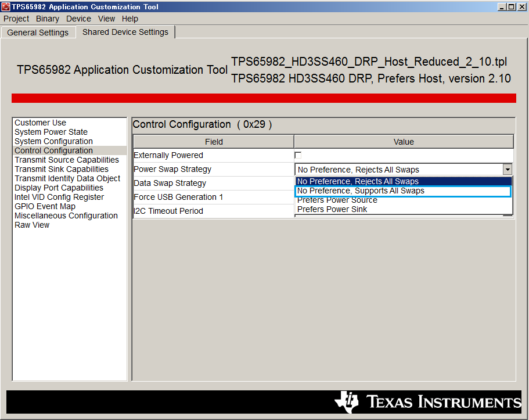Click the Field column header
Image resolution: width=529 pixels, height=420 pixels.
214,142
